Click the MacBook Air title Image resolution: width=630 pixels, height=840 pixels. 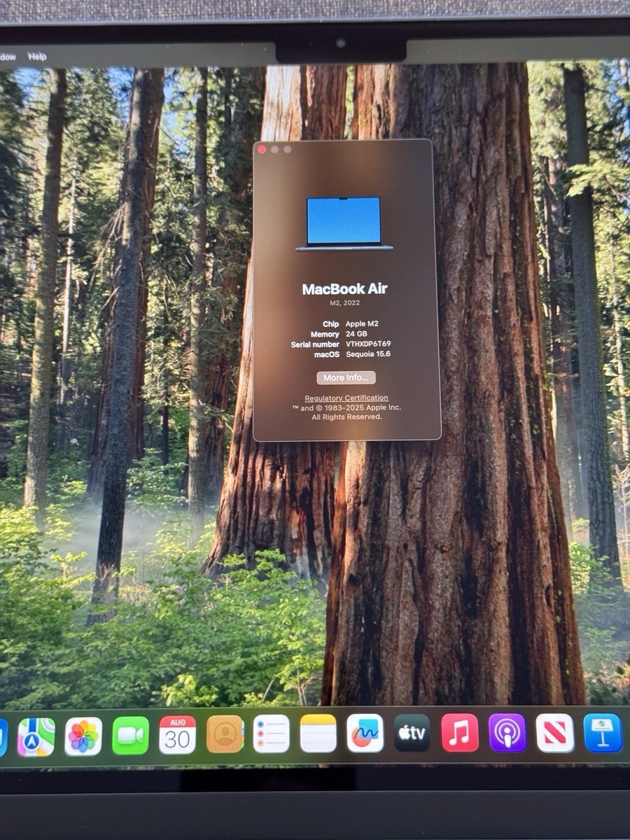pyautogui.click(x=344, y=289)
